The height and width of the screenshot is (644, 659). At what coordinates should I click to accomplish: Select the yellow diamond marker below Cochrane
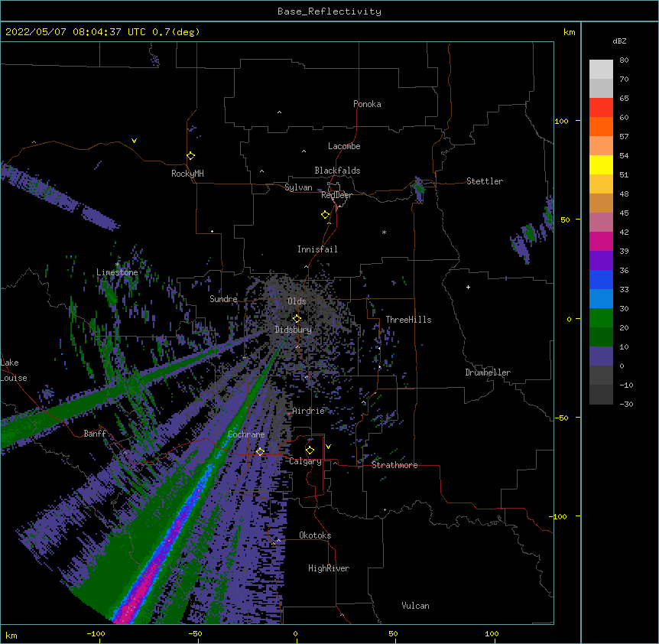(x=260, y=451)
